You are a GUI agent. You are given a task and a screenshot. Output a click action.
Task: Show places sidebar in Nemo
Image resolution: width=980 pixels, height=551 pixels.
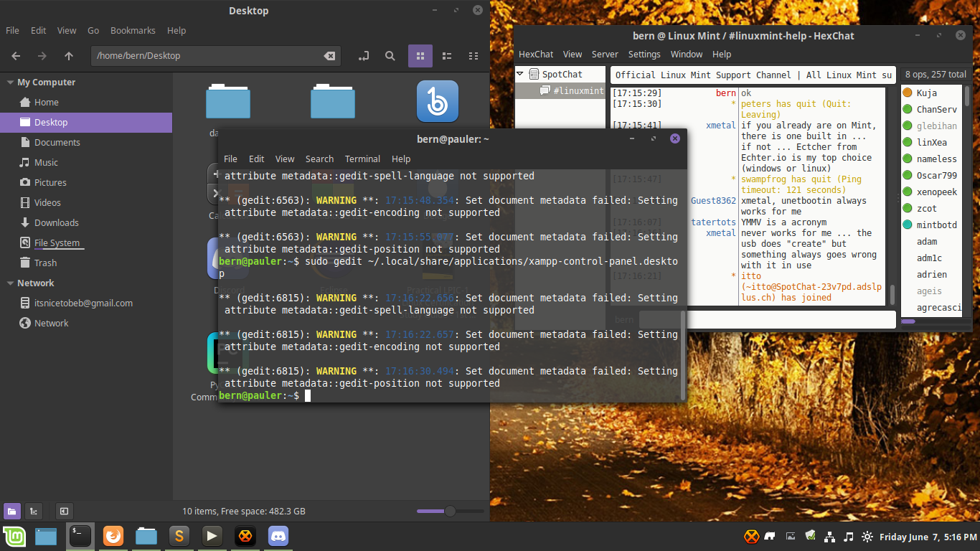coord(11,511)
